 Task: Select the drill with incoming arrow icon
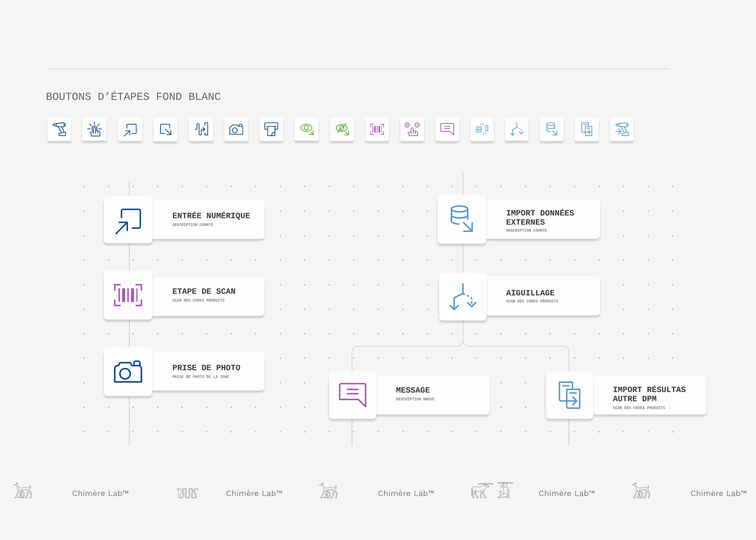(x=622, y=129)
